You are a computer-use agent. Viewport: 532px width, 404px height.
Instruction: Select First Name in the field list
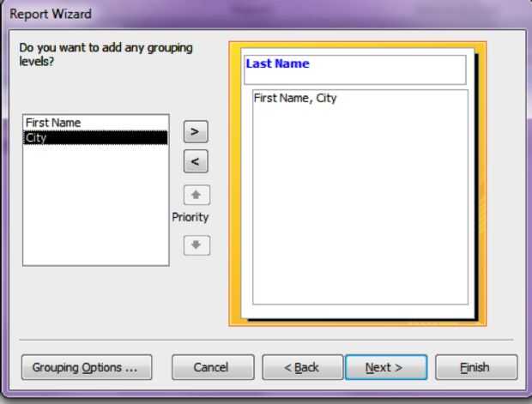(x=95, y=123)
